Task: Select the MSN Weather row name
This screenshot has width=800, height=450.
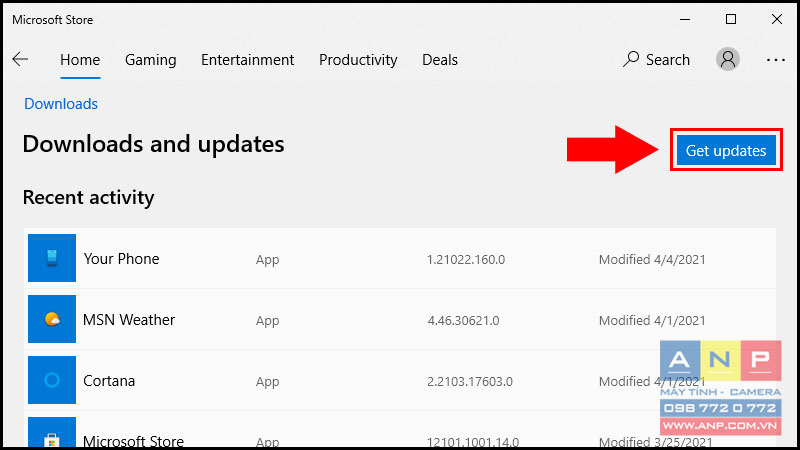Action: pos(129,320)
